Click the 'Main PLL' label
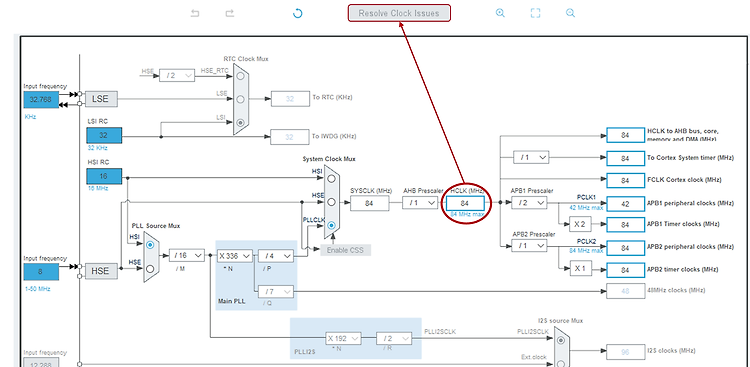The width and height of the screenshot is (750, 367). [232, 302]
